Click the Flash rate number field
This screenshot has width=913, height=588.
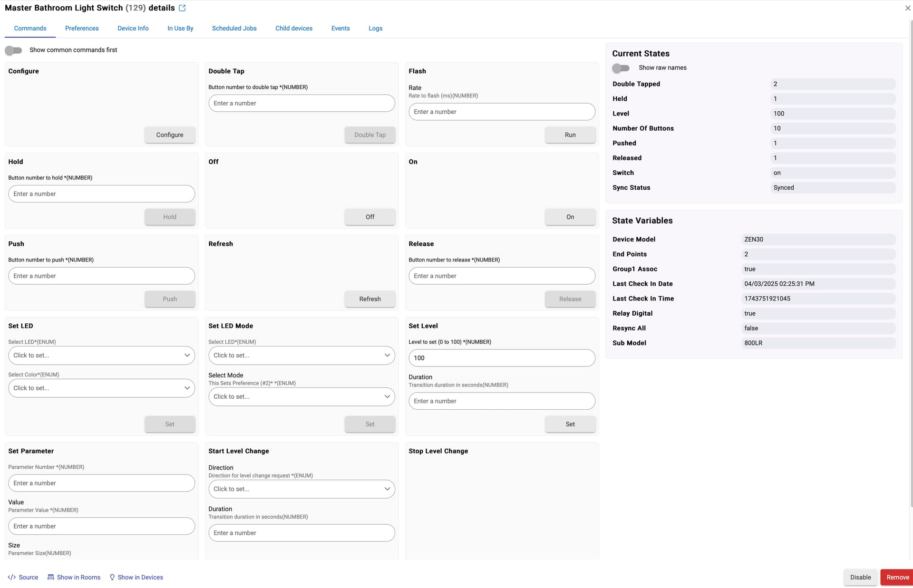tap(502, 112)
